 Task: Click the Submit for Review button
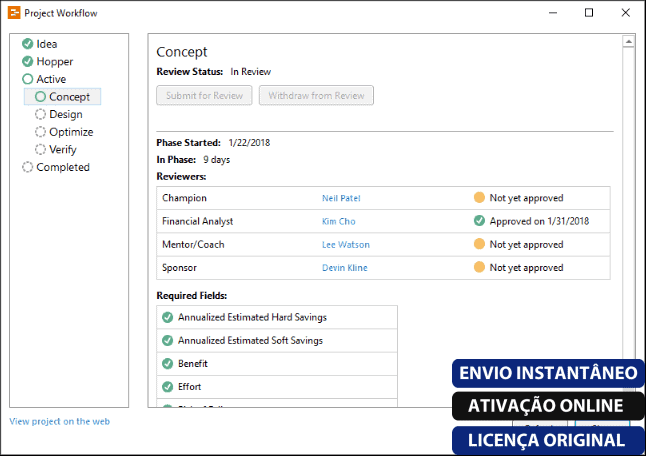(x=204, y=96)
